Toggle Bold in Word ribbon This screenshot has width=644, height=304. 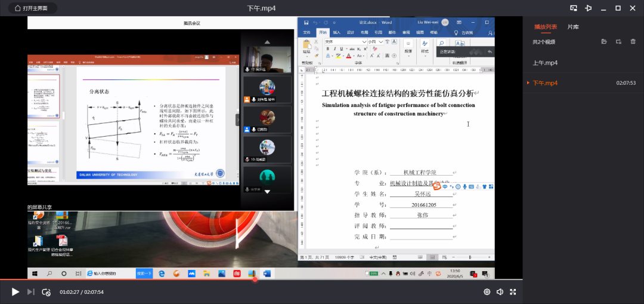328,49
